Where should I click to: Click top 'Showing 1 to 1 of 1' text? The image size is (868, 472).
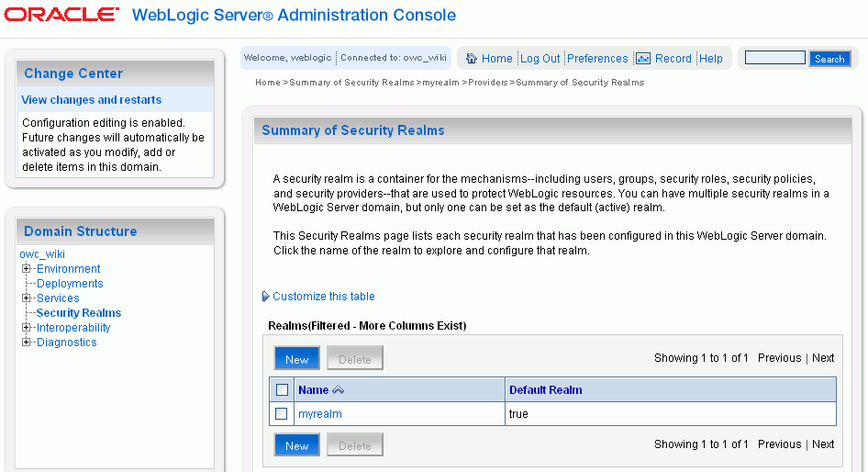coord(701,358)
